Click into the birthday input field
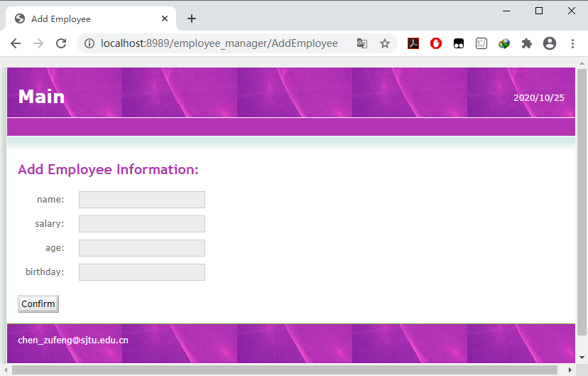 click(x=142, y=272)
